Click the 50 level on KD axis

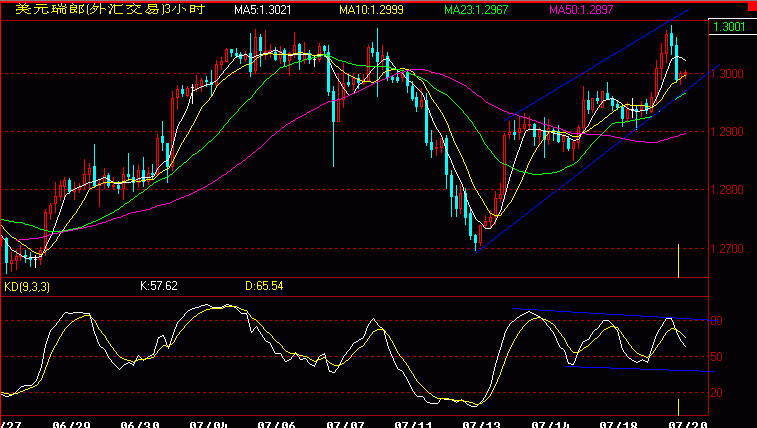[716, 357]
